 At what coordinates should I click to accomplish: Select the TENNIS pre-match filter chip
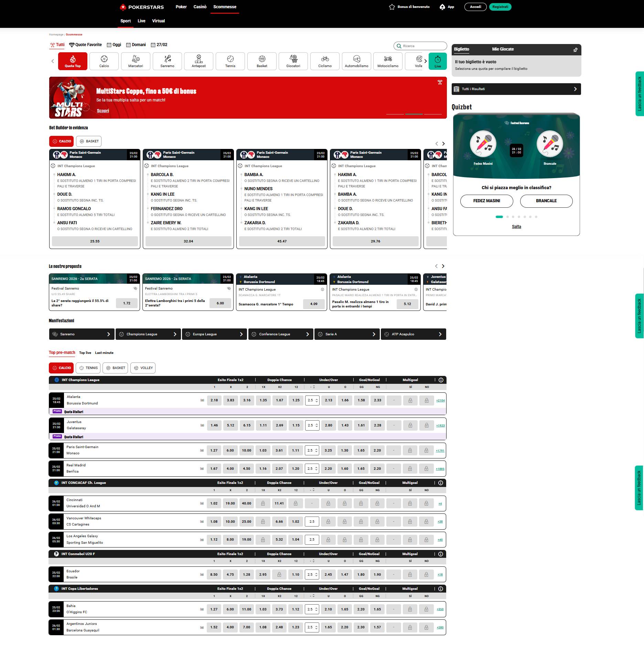pos(88,368)
